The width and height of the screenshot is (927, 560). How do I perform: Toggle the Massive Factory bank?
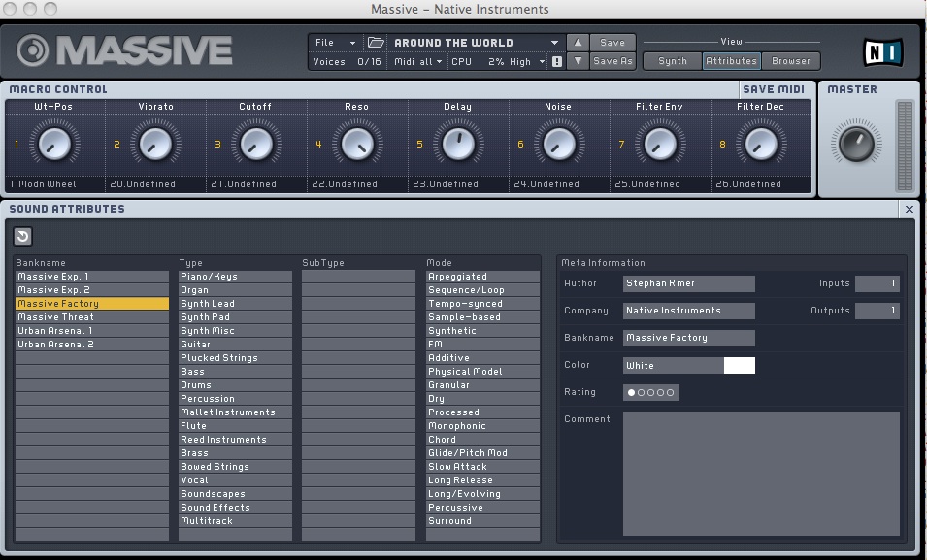pyautogui.click(x=91, y=304)
